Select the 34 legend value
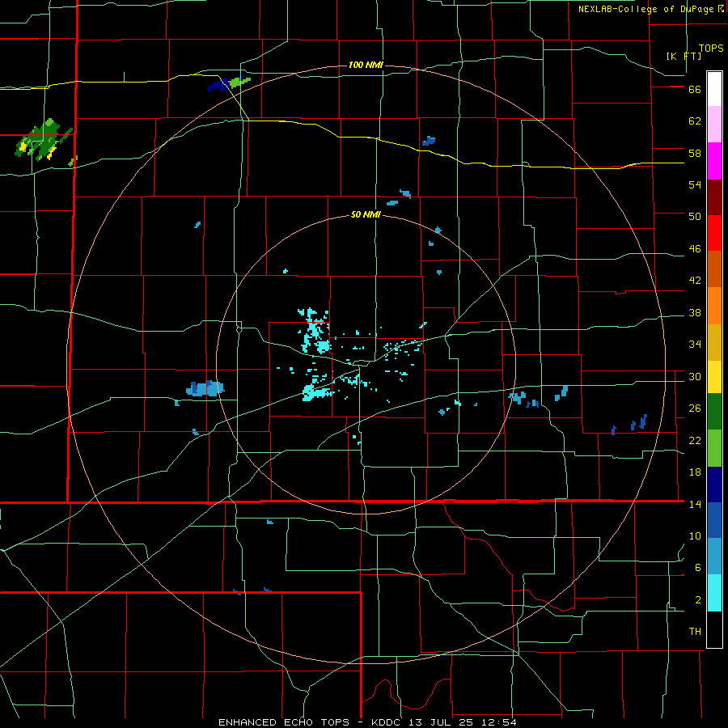 pos(695,345)
